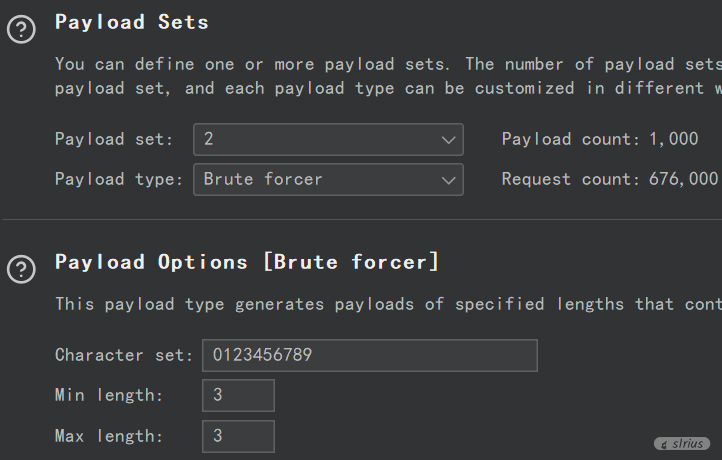Click the Payload count 1,000 text

click(600, 139)
